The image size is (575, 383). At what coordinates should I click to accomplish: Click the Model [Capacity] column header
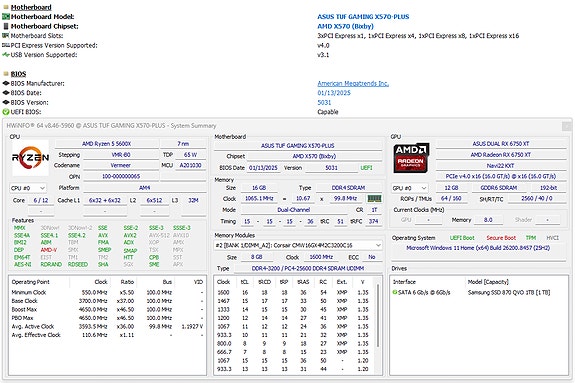[x=488, y=282]
